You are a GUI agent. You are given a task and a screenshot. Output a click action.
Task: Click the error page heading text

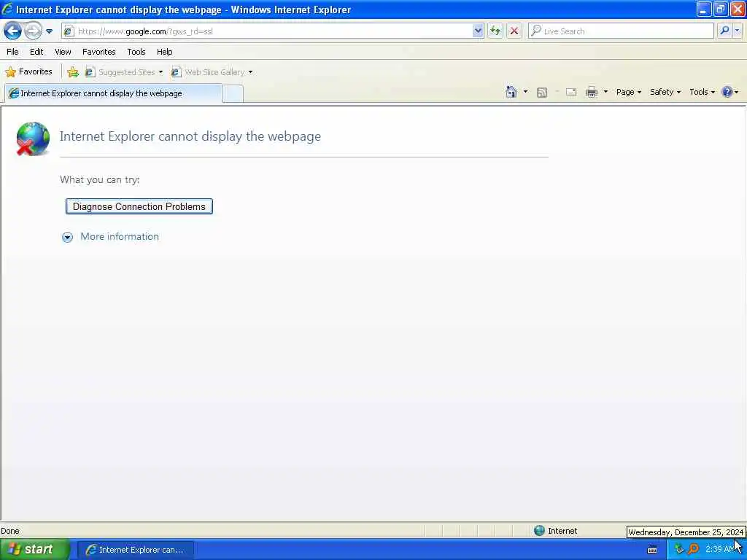(x=190, y=136)
